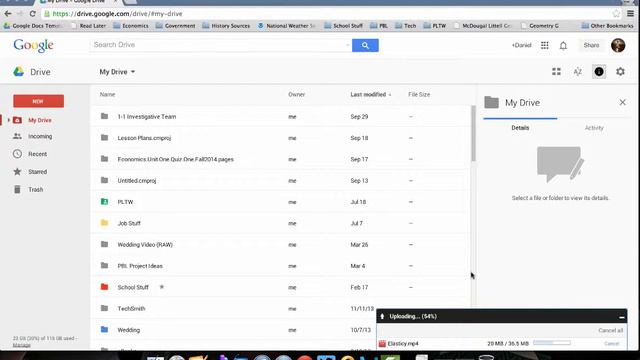Open Drive settings gear
Screen dimensions: 640x360
[620, 72]
